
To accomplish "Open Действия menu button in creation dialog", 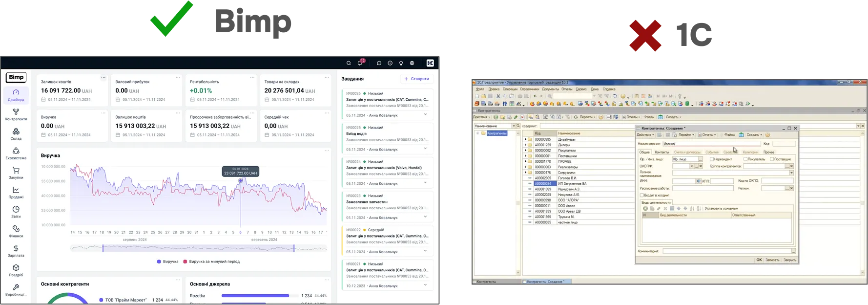I will tap(645, 135).
